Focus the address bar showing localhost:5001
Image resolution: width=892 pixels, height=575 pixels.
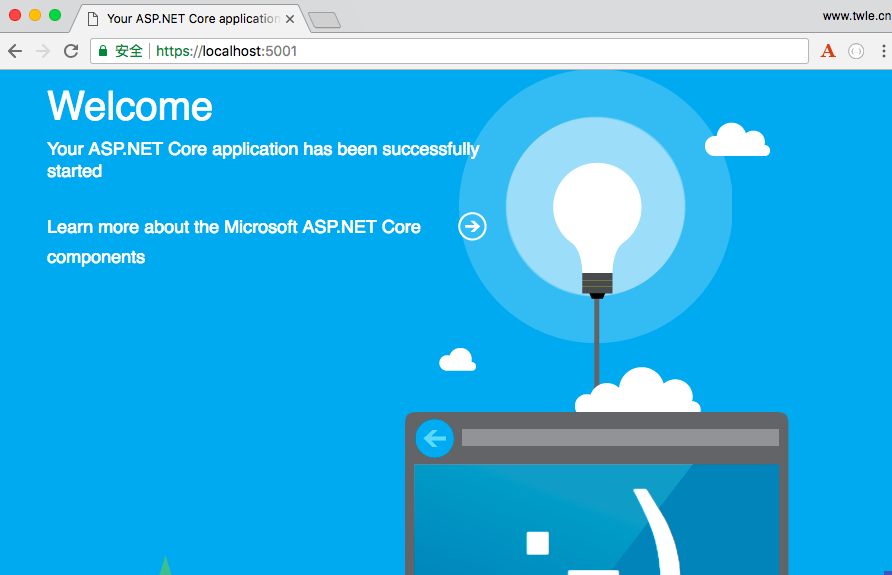[449, 51]
